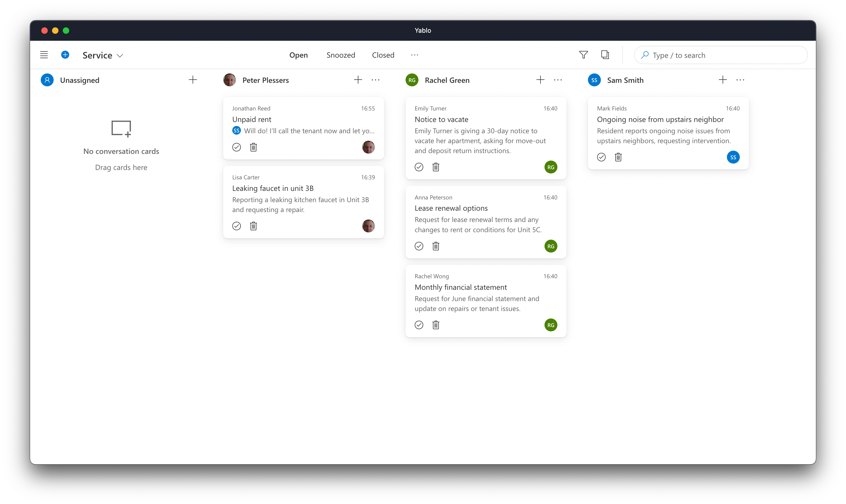Open Peter Plessers column overflow menu
846x504 pixels.
pyautogui.click(x=376, y=79)
